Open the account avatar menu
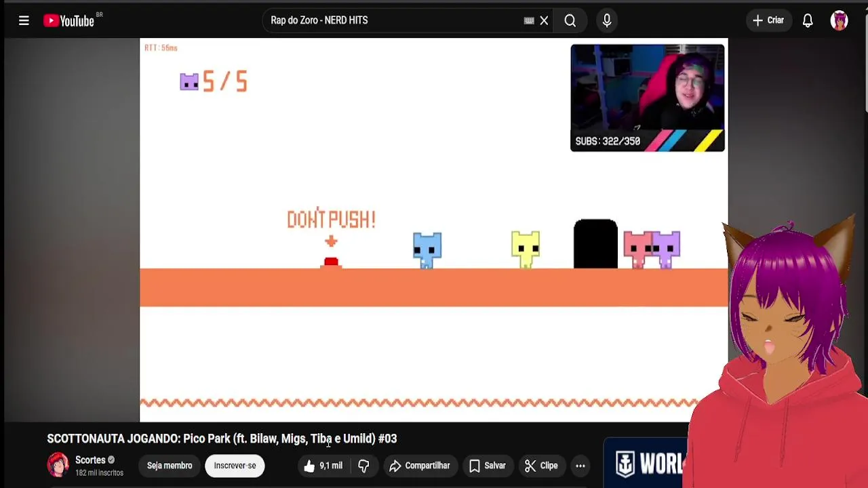868x488 pixels. [x=840, y=20]
